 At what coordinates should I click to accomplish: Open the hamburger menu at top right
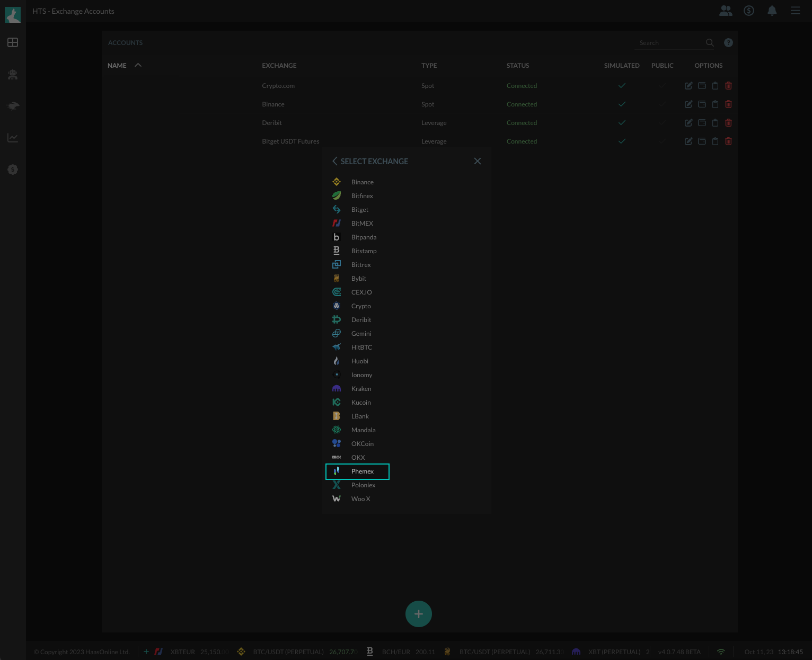point(795,10)
